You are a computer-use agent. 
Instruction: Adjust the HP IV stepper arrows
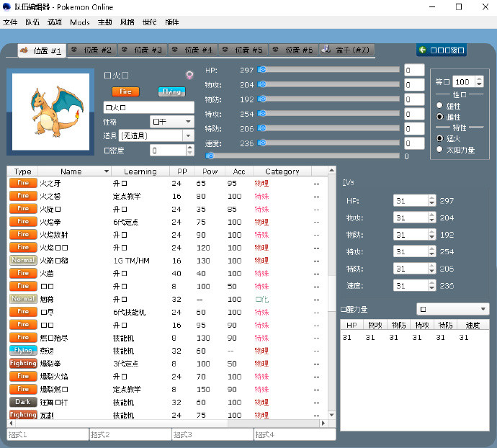point(431,201)
